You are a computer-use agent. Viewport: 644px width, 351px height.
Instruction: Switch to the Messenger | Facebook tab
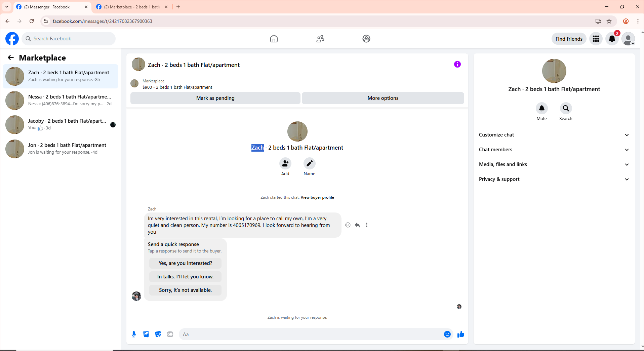click(x=52, y=7)
